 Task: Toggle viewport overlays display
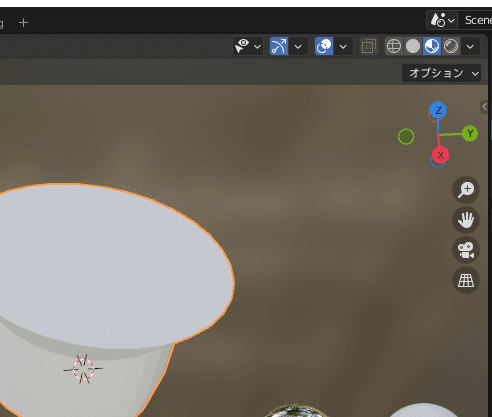pyautogui.click(x=324, y=46)
